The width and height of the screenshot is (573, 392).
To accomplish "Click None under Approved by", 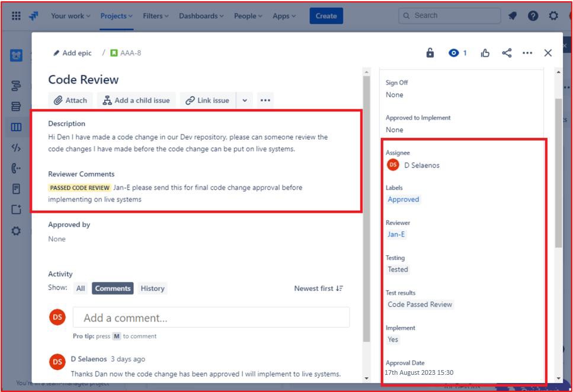I will point(57,239).
